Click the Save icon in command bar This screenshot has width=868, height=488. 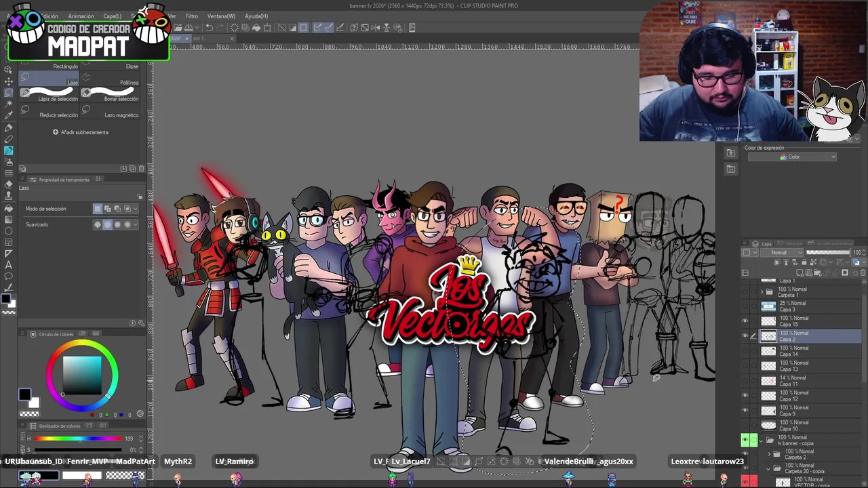(188, 28)
